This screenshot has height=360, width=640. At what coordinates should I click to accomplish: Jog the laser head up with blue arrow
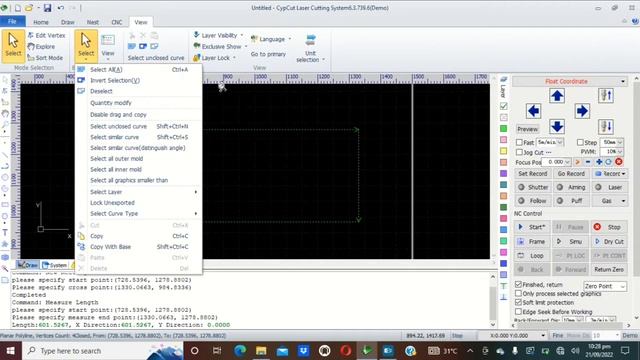click(x=557, y=96)
